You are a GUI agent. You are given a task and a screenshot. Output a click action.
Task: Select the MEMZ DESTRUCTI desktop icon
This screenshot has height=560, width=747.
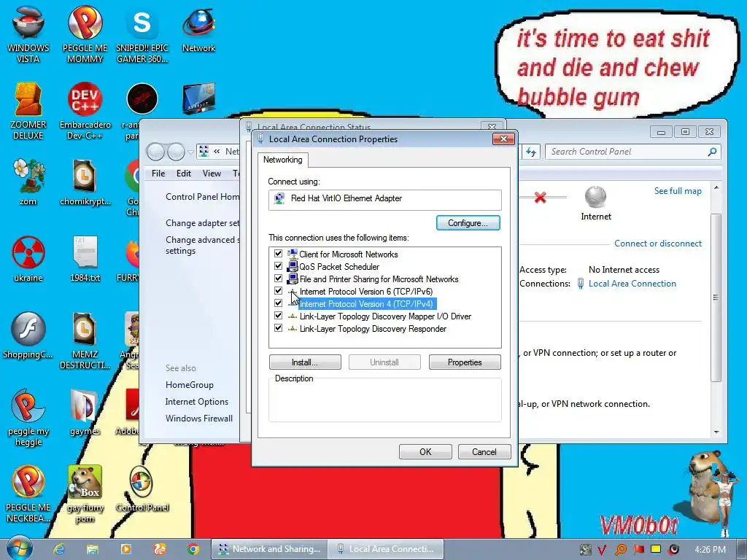[x=85, y=340]
